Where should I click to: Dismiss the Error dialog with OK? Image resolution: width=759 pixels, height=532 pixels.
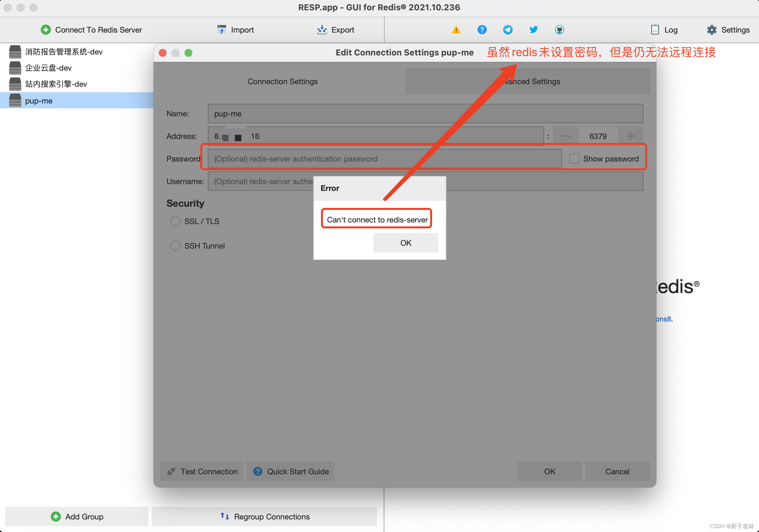pos(406,243)
